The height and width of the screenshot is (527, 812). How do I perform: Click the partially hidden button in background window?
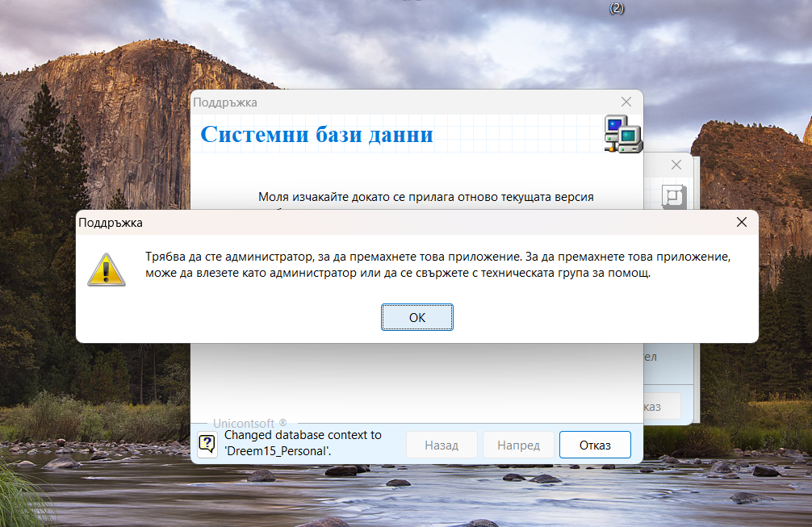(662, 405)
